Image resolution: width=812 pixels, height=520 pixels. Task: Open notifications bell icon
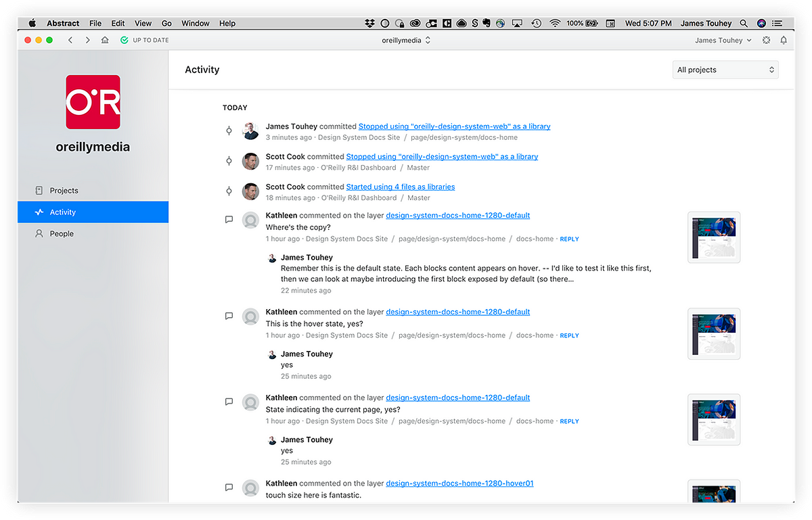[x=784, y=41]
